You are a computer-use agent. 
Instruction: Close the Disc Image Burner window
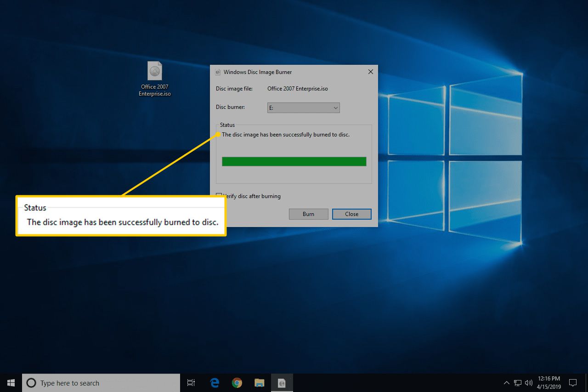(370, 72)
